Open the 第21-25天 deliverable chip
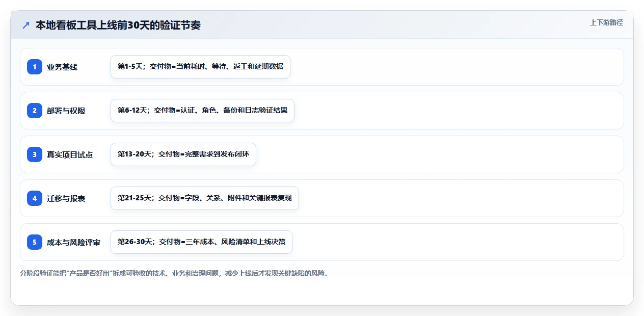The height and width of the screenshot is (316, 644). (x=204, y=198)
